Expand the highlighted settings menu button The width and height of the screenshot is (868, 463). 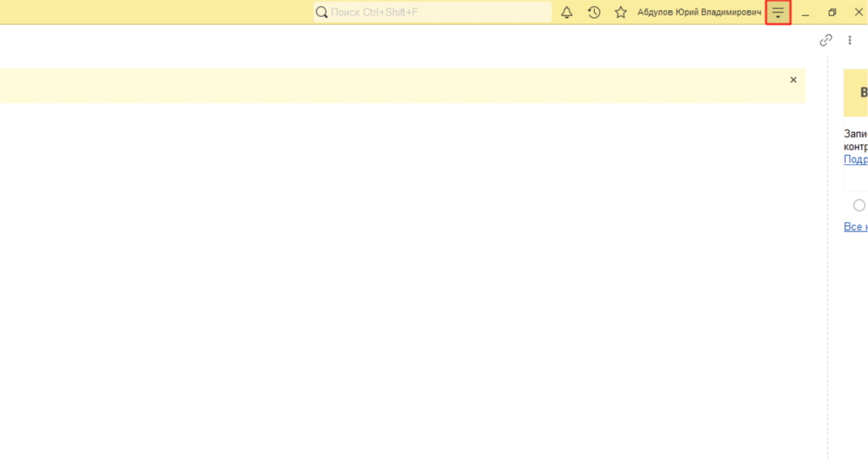tap(778, 12)
